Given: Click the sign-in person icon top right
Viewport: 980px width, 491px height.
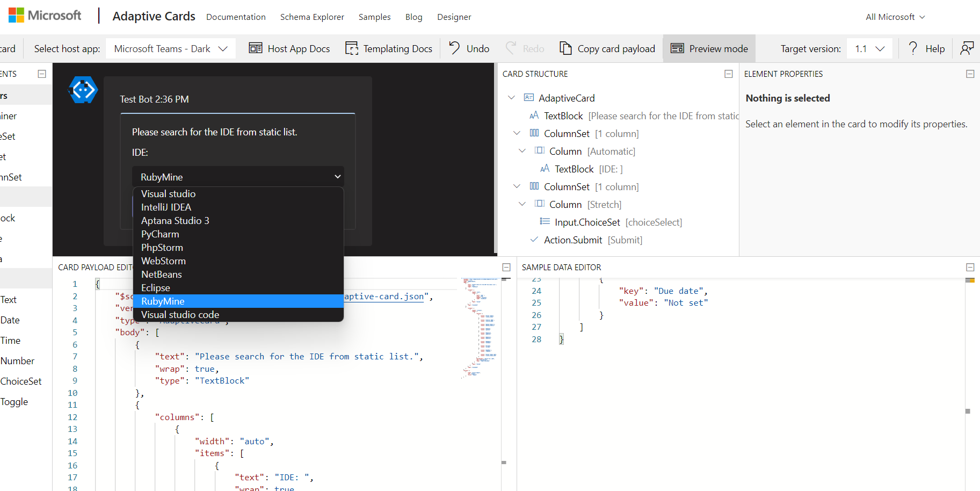Looking at the screenshot, I should pyautogui.click(x=967, y=48).
